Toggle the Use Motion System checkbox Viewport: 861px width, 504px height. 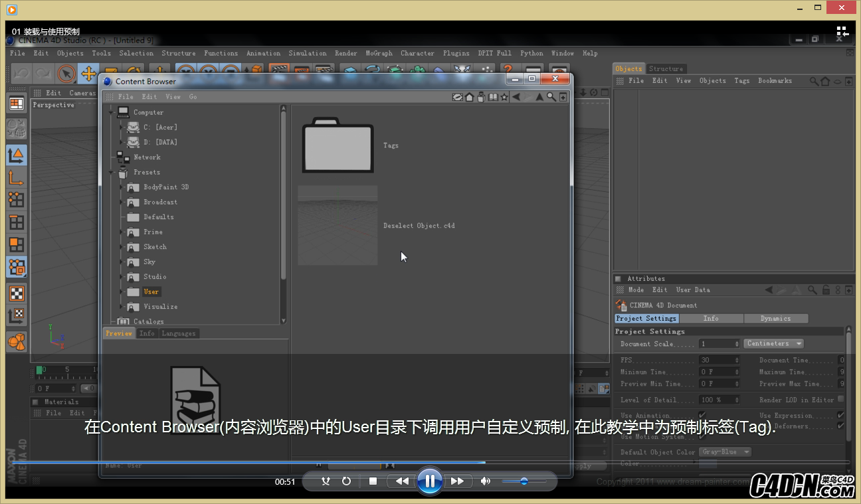702,436
